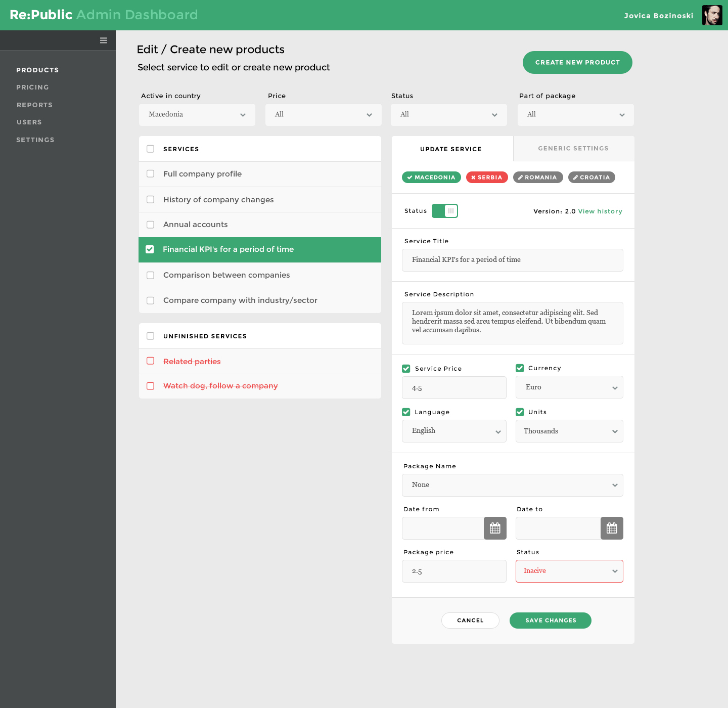Open the Package Name dropdown
This screenshot has height=708, width=728.
click(x=512, y=485)
